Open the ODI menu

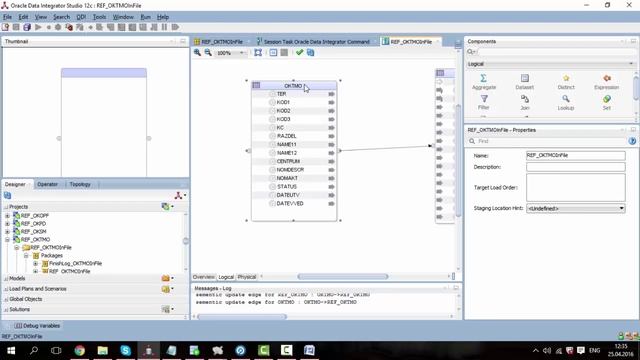[x=81, y=17]
